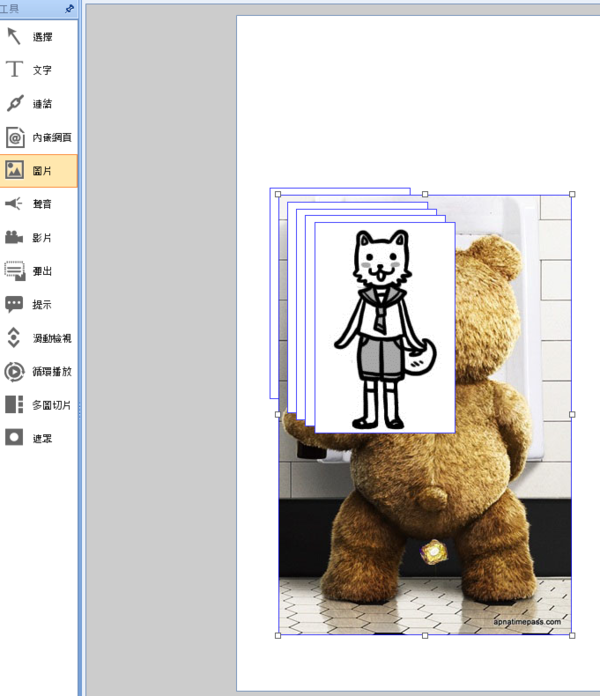Toggle the pin on the 工具 panel
This screenshot has height=696, width=600.
coord(69,8)
